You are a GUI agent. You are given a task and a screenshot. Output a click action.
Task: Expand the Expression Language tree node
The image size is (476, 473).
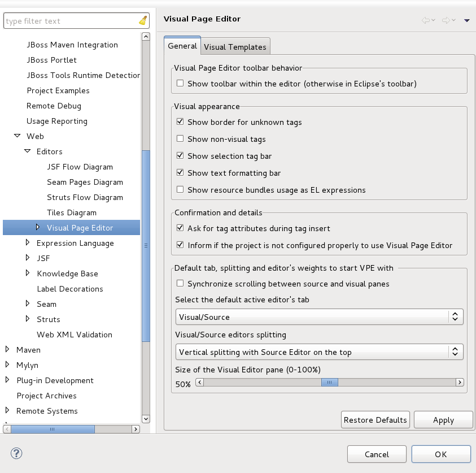28,243
